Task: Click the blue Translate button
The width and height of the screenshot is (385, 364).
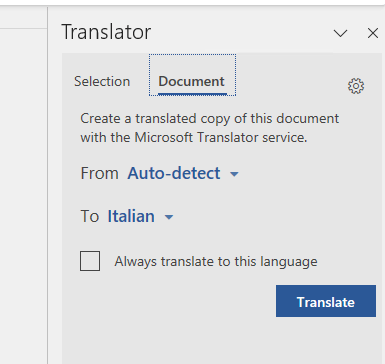Action: coord(326,301)
